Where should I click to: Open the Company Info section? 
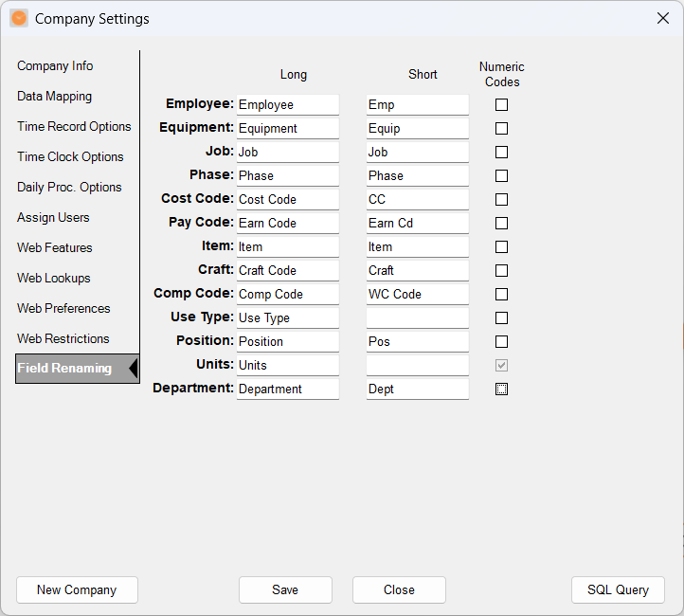pos(55,66)
